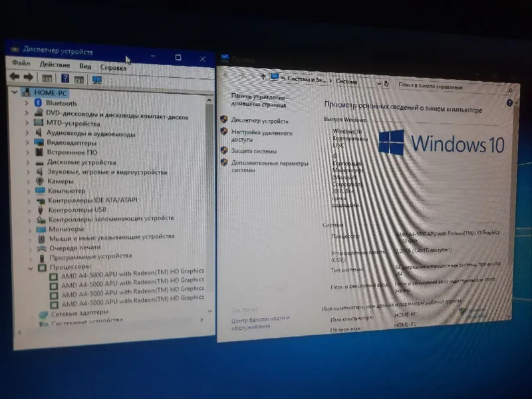Expand the Контроллеры IDE ATA/ATAPI node

(x=29, y=201)
